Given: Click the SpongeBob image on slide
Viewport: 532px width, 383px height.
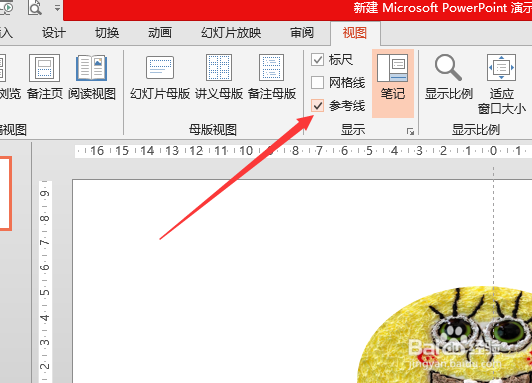Looking at the screenshot, I should pyautogui.click(x=444, y=335).
